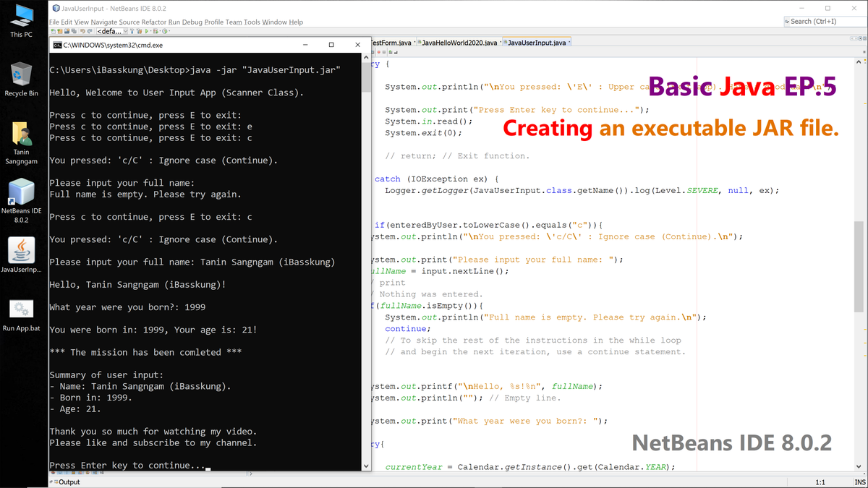The width and height of the screenshot is (868, 488).
Task: Click the Clean and Build Project icon
Action: pyautogui.click(x=140, y=31)
